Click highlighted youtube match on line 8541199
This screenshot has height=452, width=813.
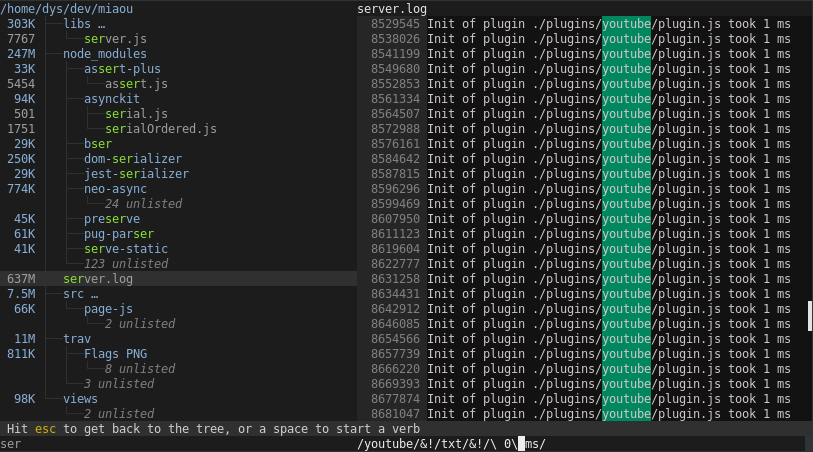626,54
